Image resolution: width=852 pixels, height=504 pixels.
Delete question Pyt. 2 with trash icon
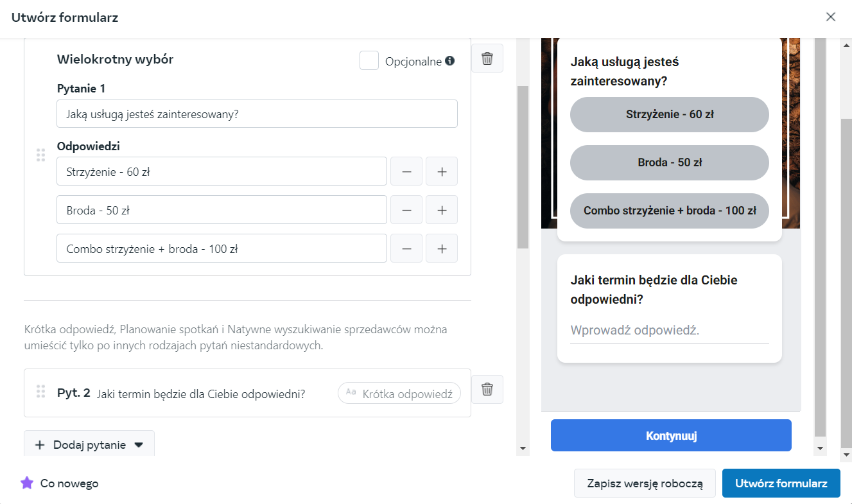tap(487, 389)
